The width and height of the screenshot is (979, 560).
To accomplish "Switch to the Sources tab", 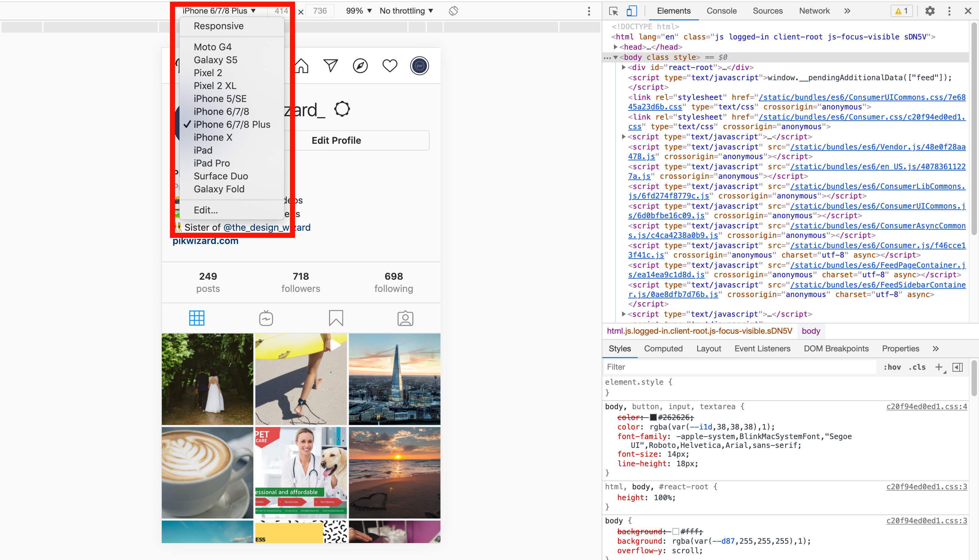I will tap(768, 11).
